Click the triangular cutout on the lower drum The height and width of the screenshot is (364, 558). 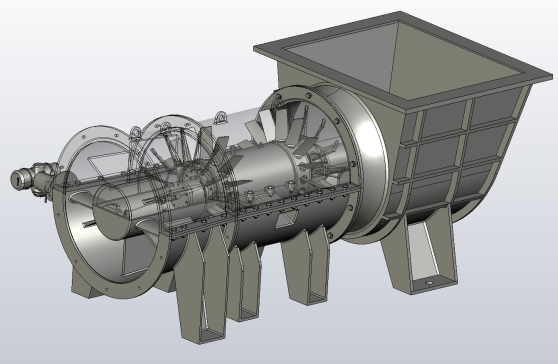(287, 220)
